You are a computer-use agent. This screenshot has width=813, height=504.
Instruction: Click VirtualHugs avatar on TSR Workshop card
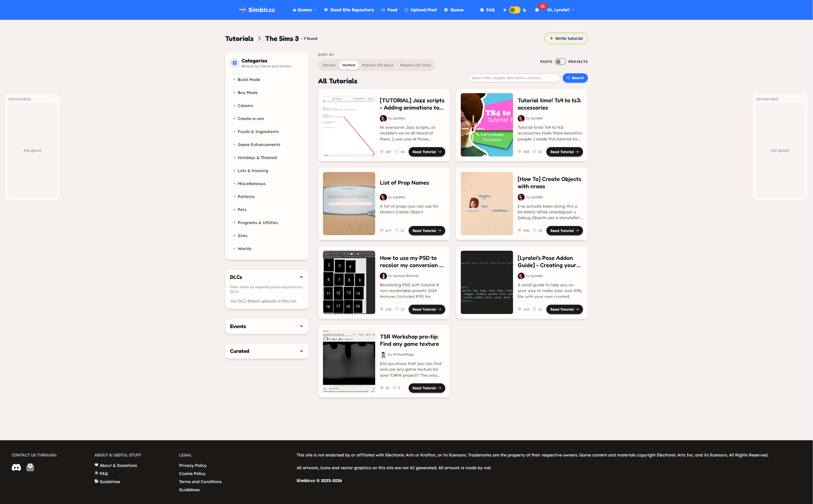(383, 355)
